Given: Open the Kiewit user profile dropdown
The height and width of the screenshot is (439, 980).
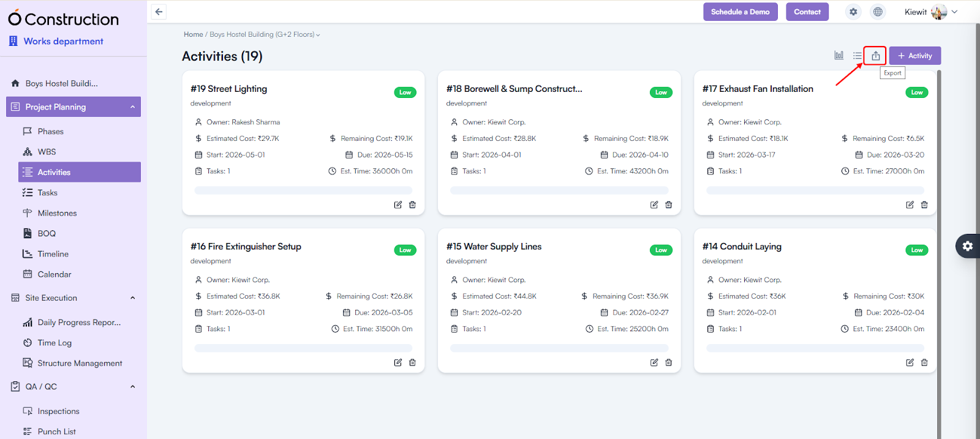Looking at the screenshot, I should pos(930,12).
